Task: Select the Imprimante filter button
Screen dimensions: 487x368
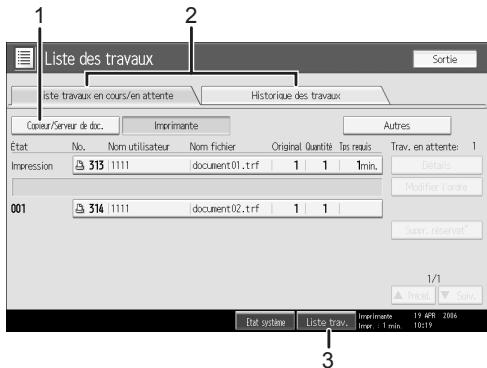Action: 176,126
